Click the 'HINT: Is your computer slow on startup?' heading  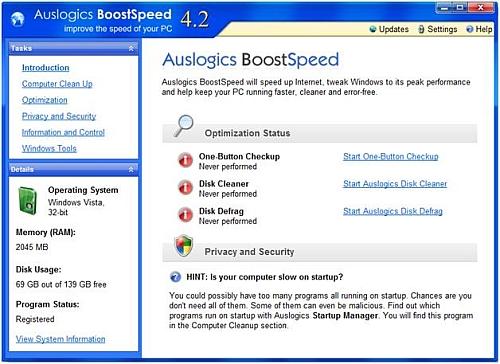[265, 277]
